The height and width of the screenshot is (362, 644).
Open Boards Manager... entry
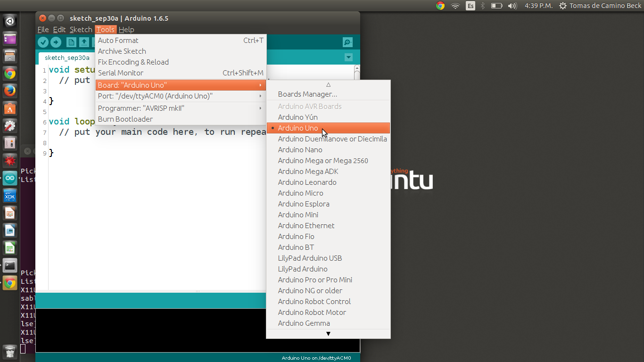coord(328,94)
